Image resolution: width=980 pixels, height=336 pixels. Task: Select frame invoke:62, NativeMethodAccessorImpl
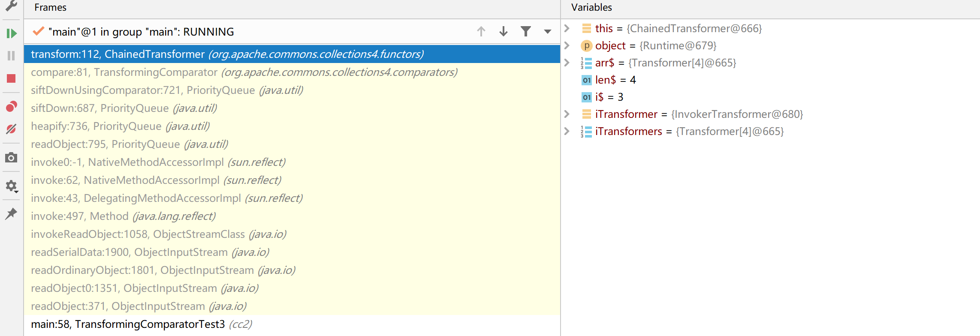point(292,180)
